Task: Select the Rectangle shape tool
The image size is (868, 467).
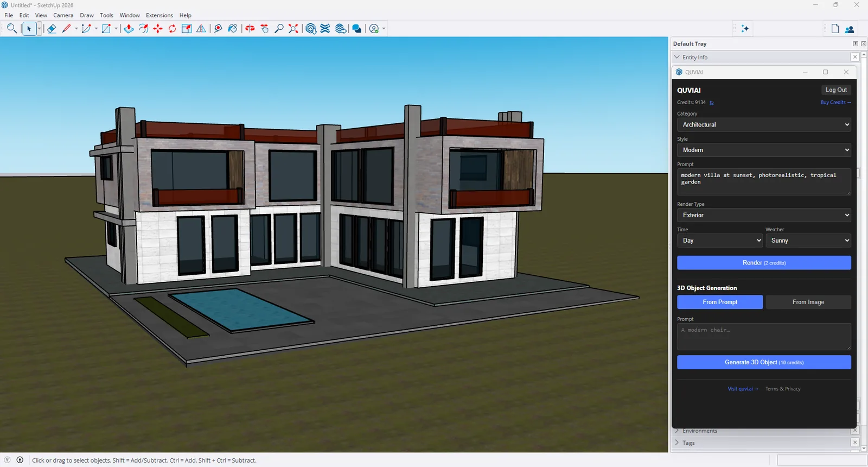Action: coord(106,29)
